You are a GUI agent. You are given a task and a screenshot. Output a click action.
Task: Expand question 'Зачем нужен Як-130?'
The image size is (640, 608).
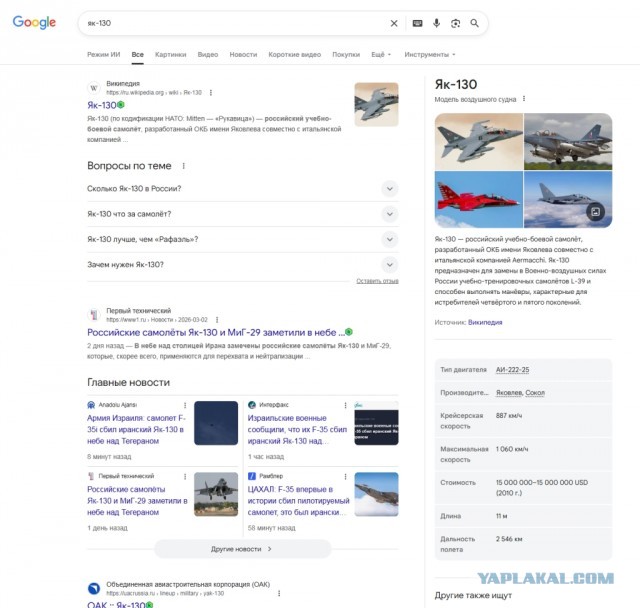click(x=242, y=264)
